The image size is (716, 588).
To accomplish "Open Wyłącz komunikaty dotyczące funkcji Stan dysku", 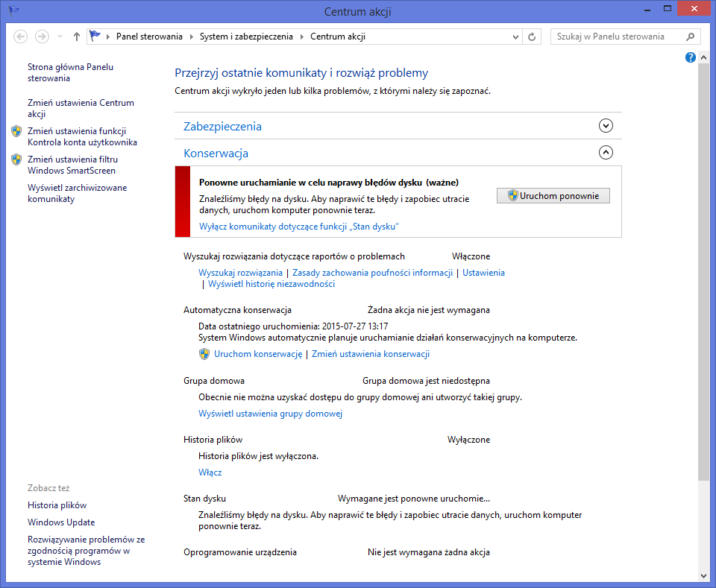I will pyautogui.click(x=299, y=227).
